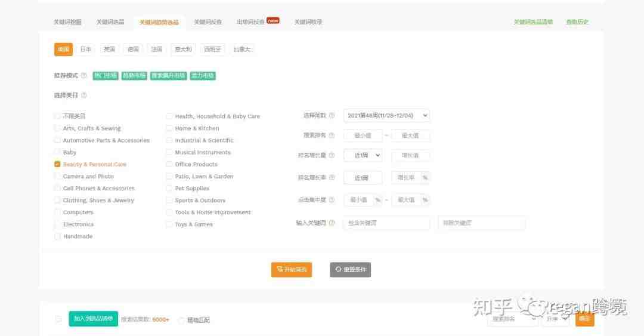This screenshot has height=336, width=644.
Task: Select the 德国 marketplace button
Action: (x=133, y=50)
